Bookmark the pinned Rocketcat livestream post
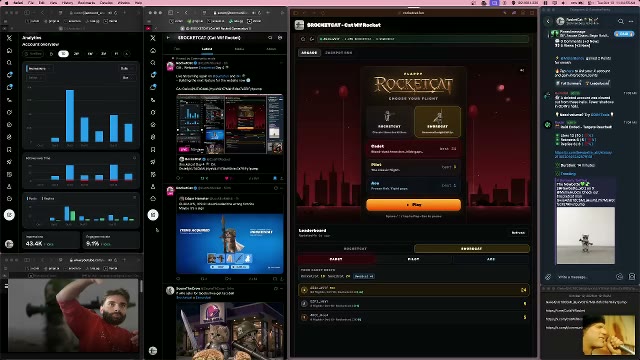This screenshot has height=360, width=640. click(275, 178)
